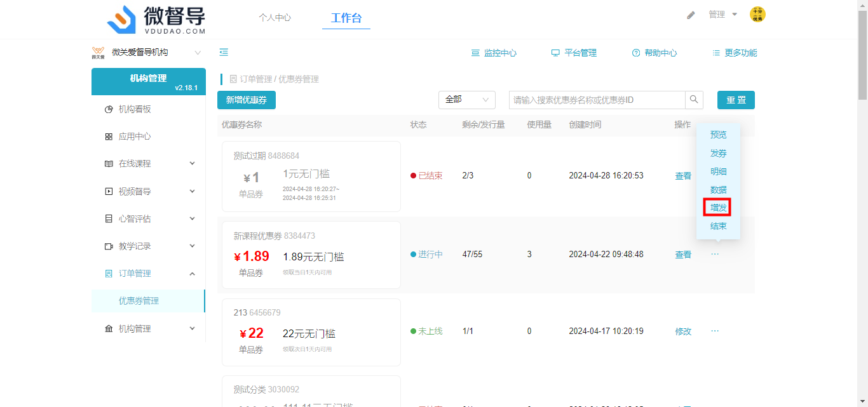Image resolution: width=868 pixels, height=407 pixels.
Task: Expand 机构管理 sidebar menu item
Action: click(x=149, y=328)
